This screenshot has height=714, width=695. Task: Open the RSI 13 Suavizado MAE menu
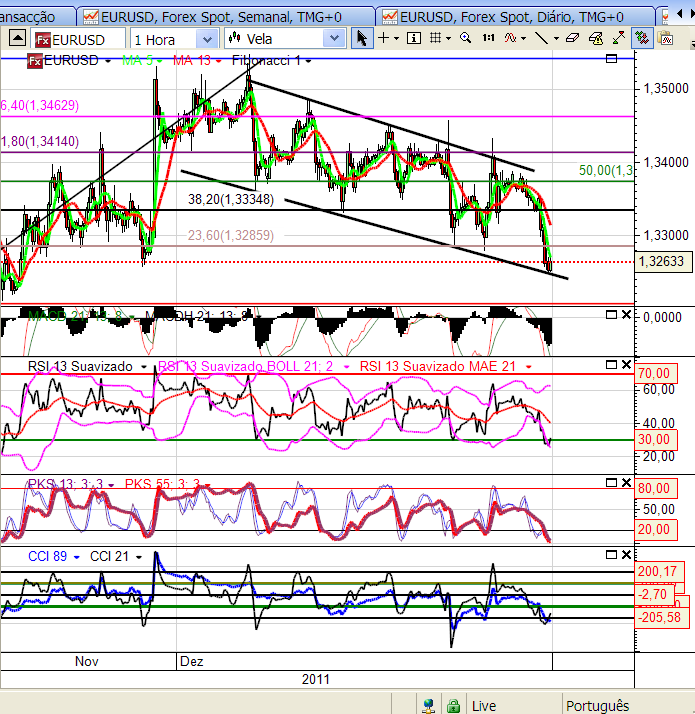(x=529, y=367)
